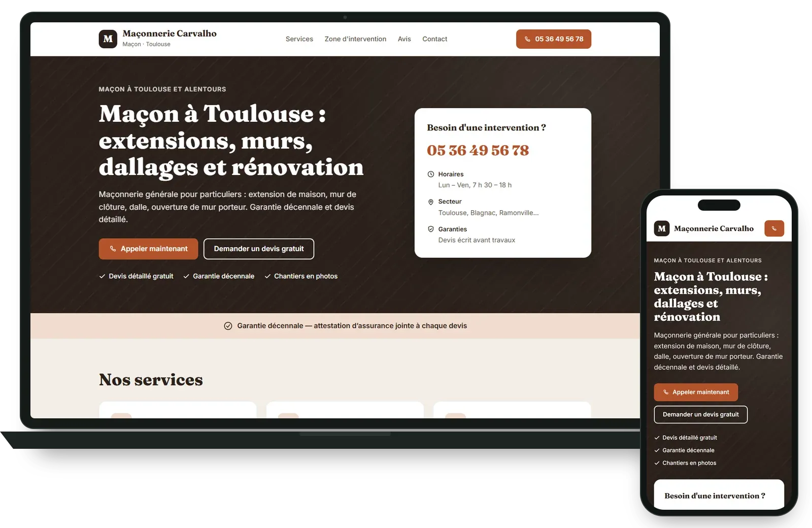
Task: Click the shield icon beside Garanties
Action: point(431,229)
